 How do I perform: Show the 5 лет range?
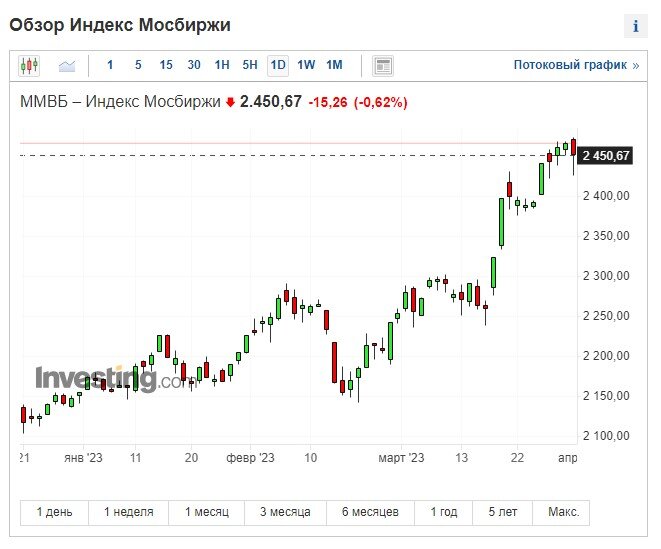[502, 512]
